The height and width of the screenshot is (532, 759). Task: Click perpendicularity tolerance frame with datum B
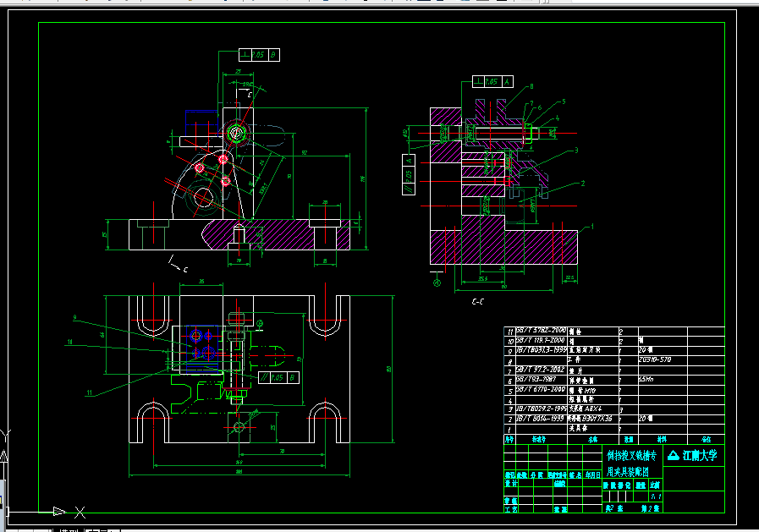[x=259, y=55]
